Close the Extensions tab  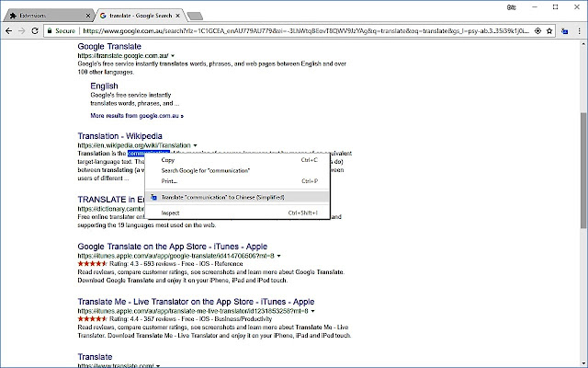88,16
